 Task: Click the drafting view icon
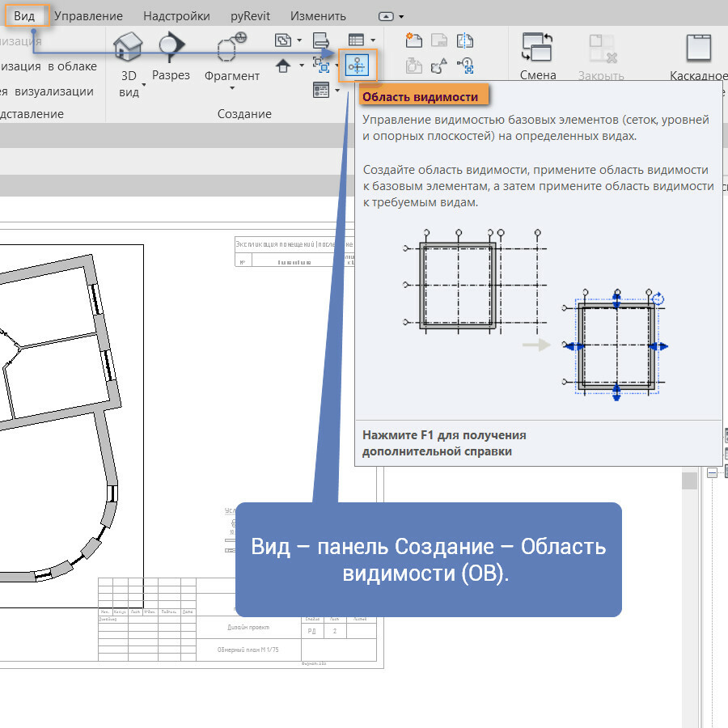click(x=321, y=40)
